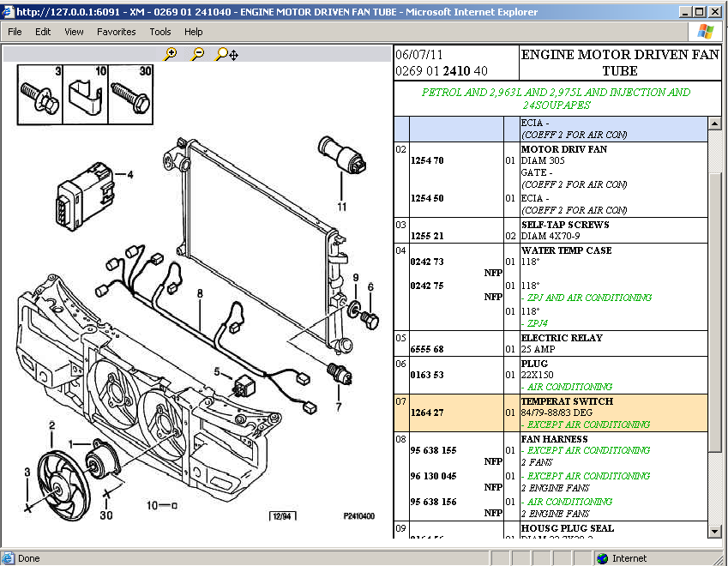Open the Help menu
728x566 pixels.
point(194,32)
